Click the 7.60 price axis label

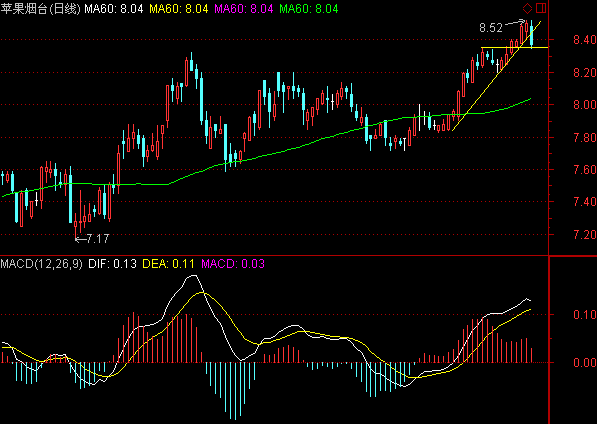585,170
